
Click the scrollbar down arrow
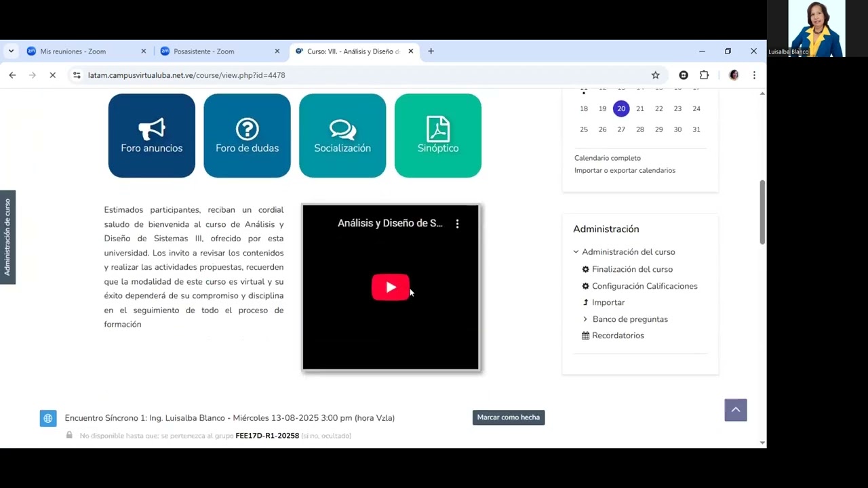(762, 443)
